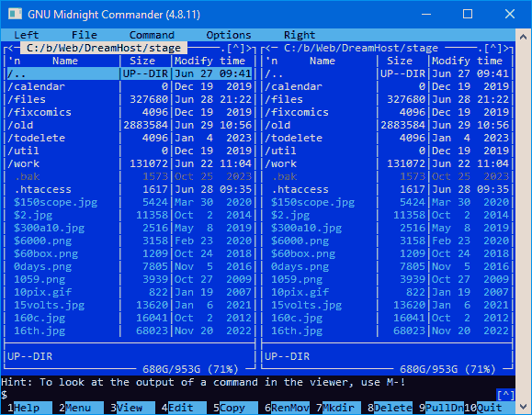Click left panel disk usage 680G/953G (71%)
The image size is (532, 415).
point(190,369)
